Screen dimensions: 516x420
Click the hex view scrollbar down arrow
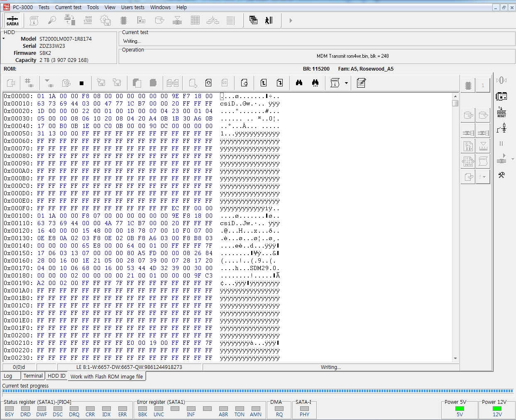[455, 358]
